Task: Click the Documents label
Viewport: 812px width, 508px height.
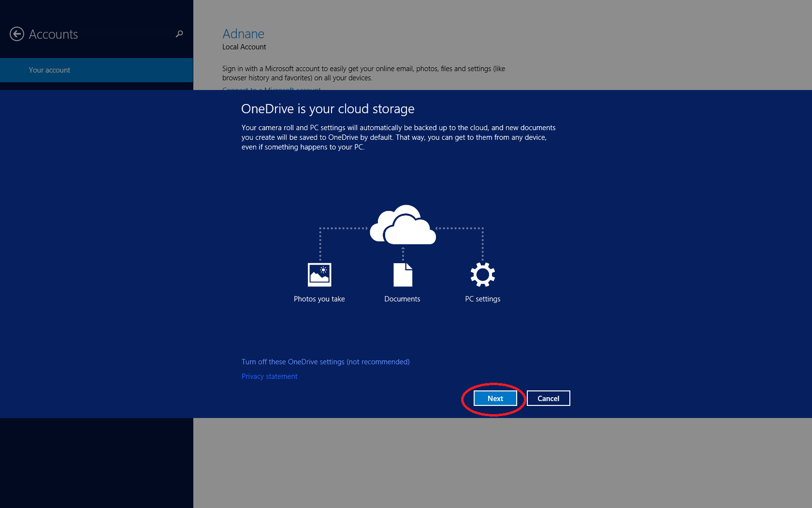Action: pyautogui.click(x=402, y=299)
